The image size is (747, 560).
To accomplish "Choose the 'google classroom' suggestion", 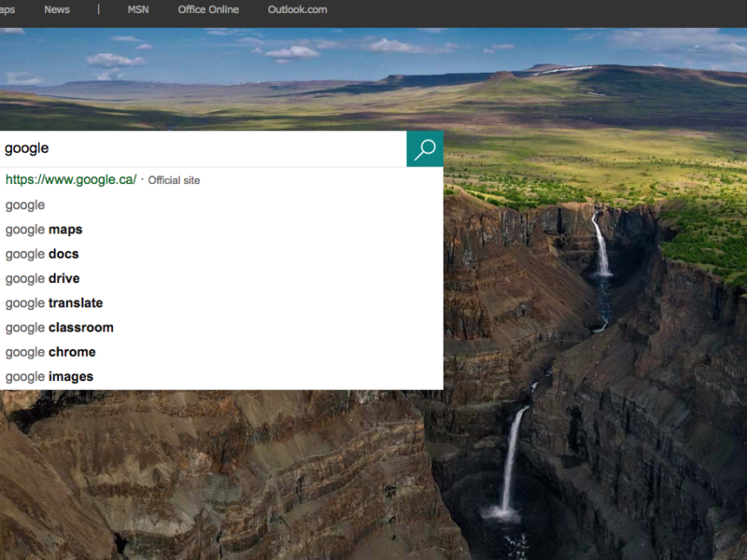I will (x=221, y=328).
